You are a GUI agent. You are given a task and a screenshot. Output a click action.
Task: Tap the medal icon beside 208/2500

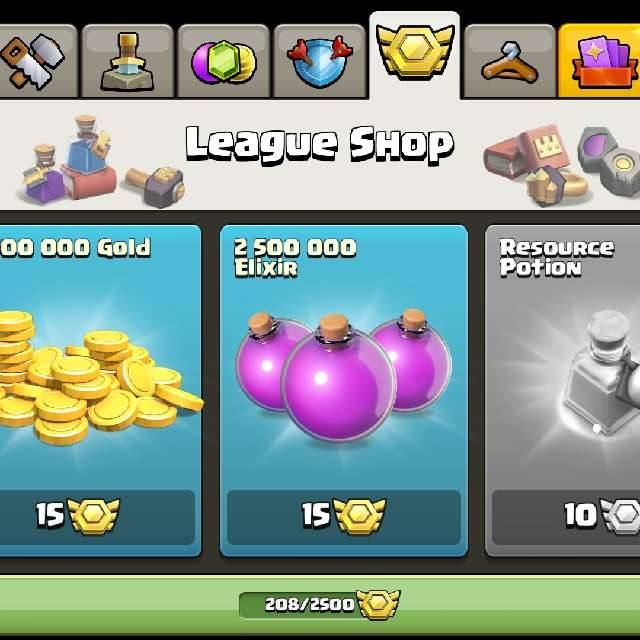click(x=378, y=604)
